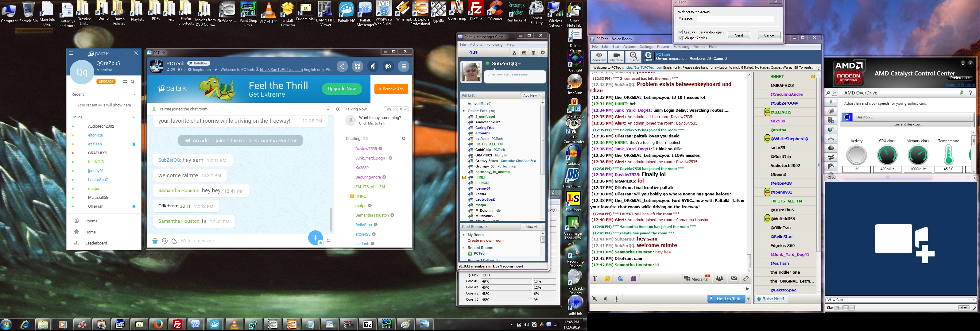Open settings gear in Paltalk Messenger Classic
This screenshot has height=331, width=980.
(x=543, y=53)
